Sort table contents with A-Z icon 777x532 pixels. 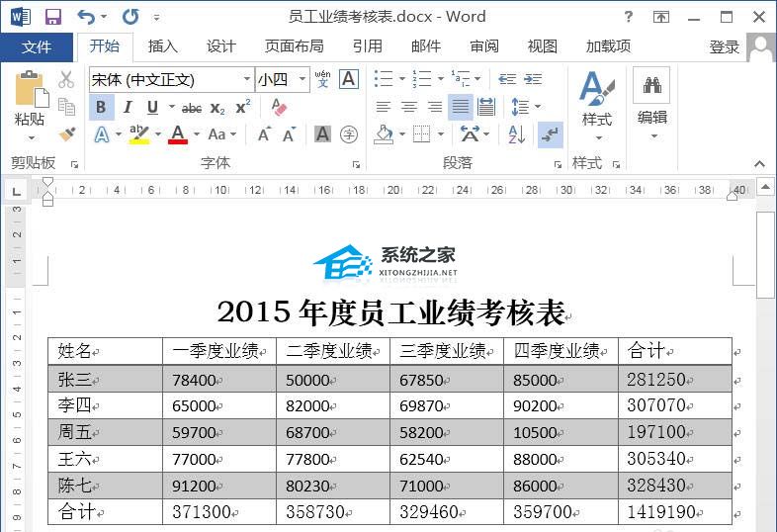(516, 134)
